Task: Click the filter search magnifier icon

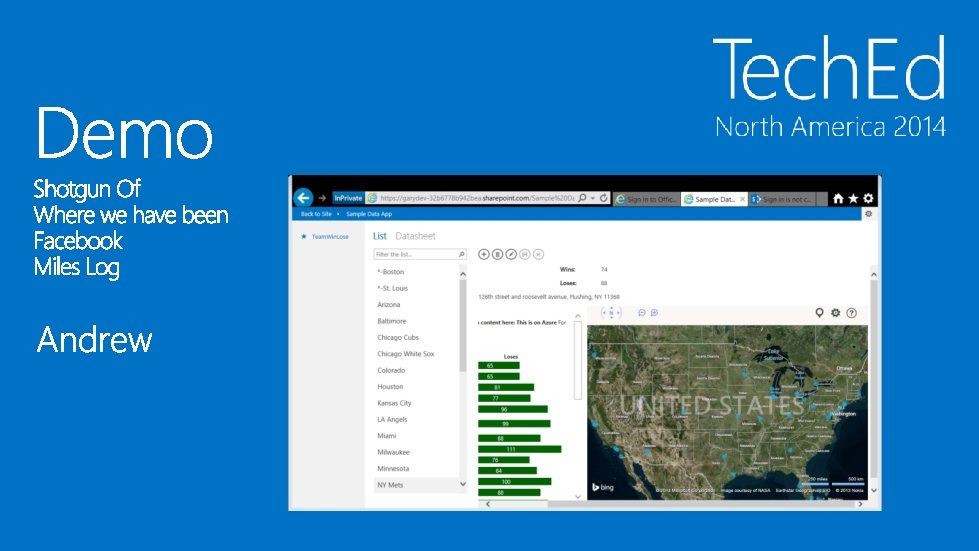Action: click(461, 254)
